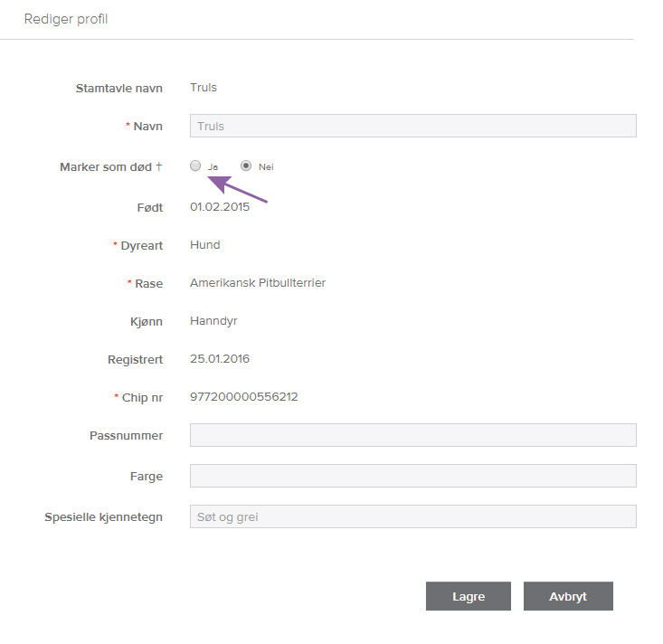Click the Stamtavle navn value Truls
Image resolution: width=663 pixels, height=644 pixels.
point(204,88)
